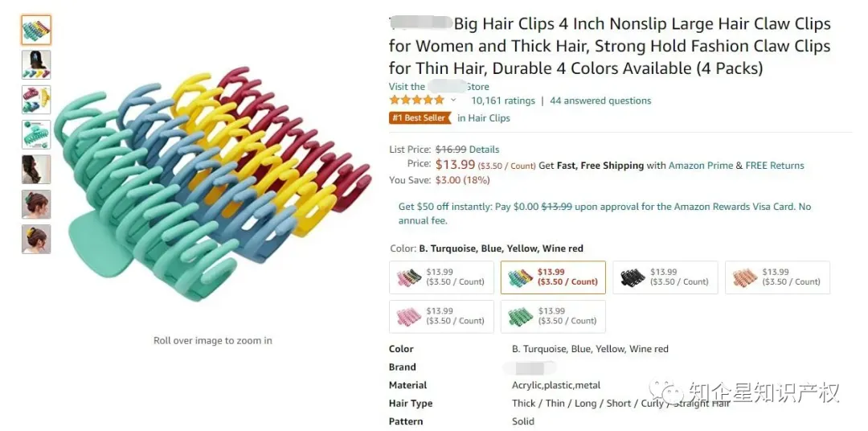
Task: Select the orange clips color variant
Action: (x=777, y=277)
